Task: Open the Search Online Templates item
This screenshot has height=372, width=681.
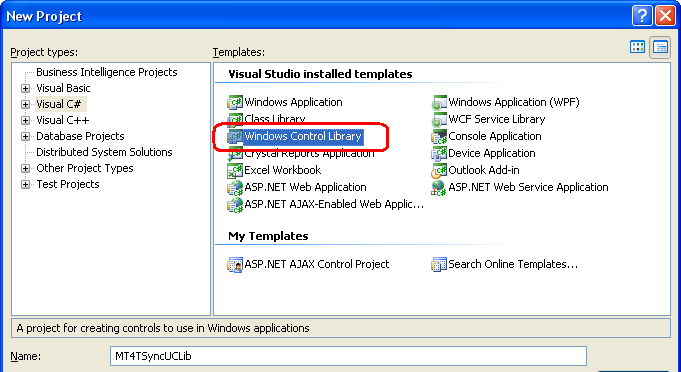Action: click(x=505, y=264)
